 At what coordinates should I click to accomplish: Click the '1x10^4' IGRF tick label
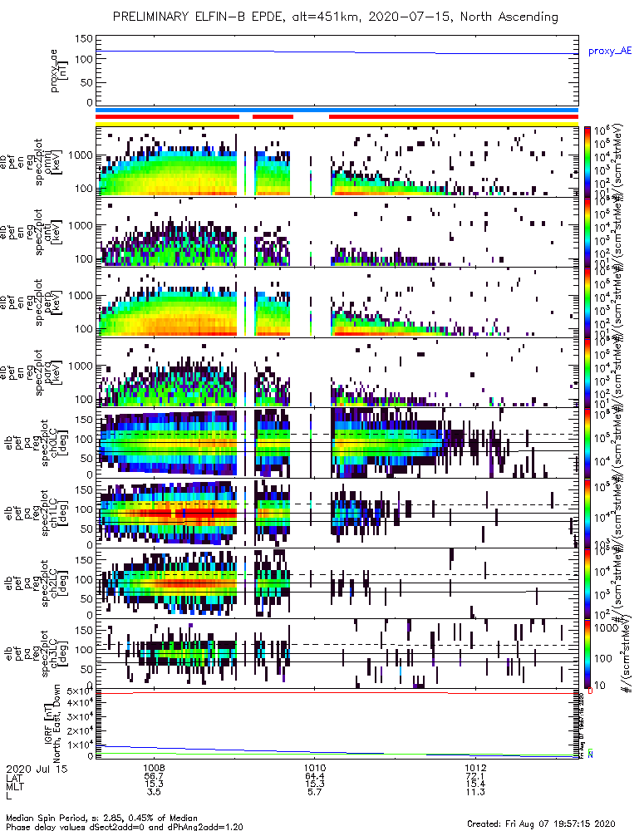tap(80, 745)
